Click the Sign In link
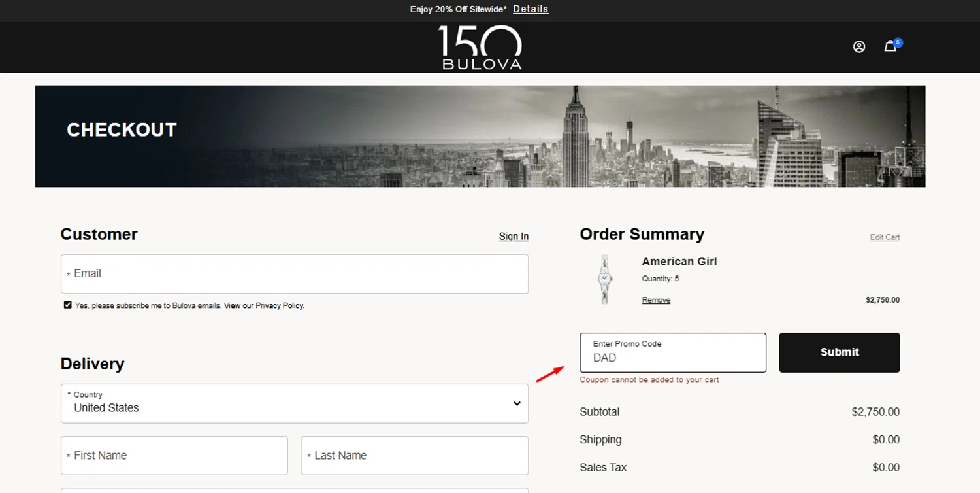 [514, 237]
